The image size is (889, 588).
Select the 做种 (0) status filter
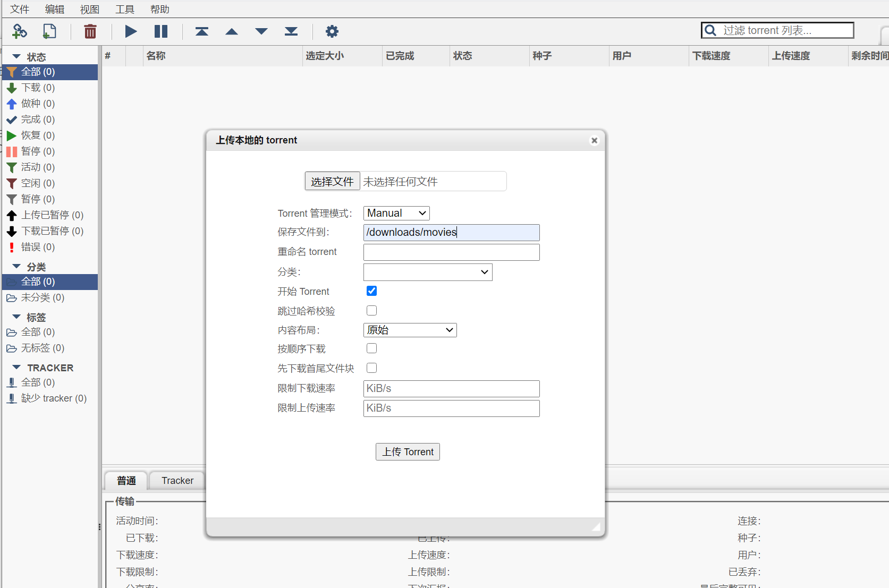pyautogui.click(x=50, y=104)
